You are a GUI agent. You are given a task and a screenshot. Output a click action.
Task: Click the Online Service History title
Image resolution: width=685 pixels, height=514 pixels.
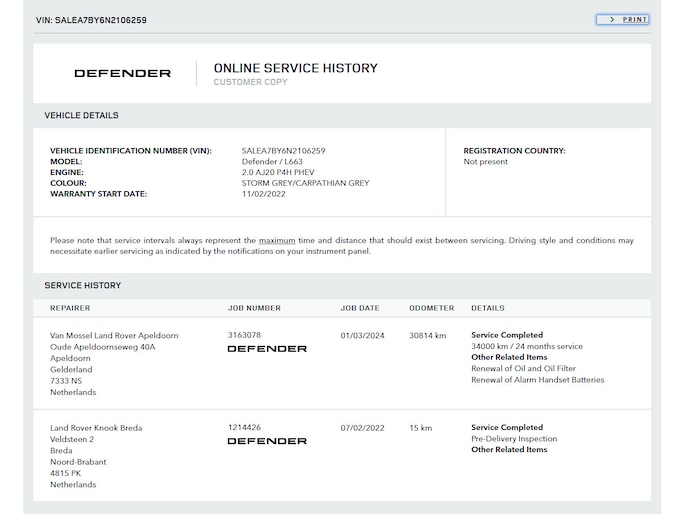pyautogui.click(x=295, y=68)
